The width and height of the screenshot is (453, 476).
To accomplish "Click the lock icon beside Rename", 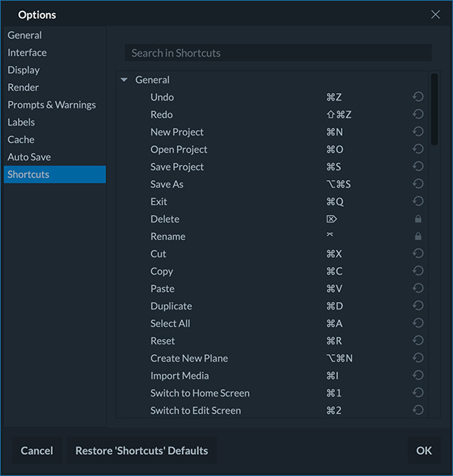I will 418,236.
